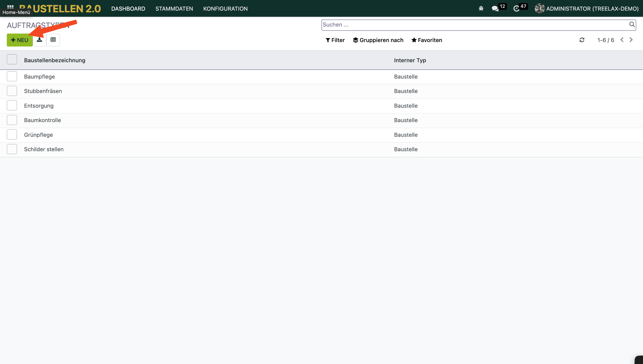Open the Gruppieren nach dropdown
This screenshot has width=643, height=364.
point(378,40)
